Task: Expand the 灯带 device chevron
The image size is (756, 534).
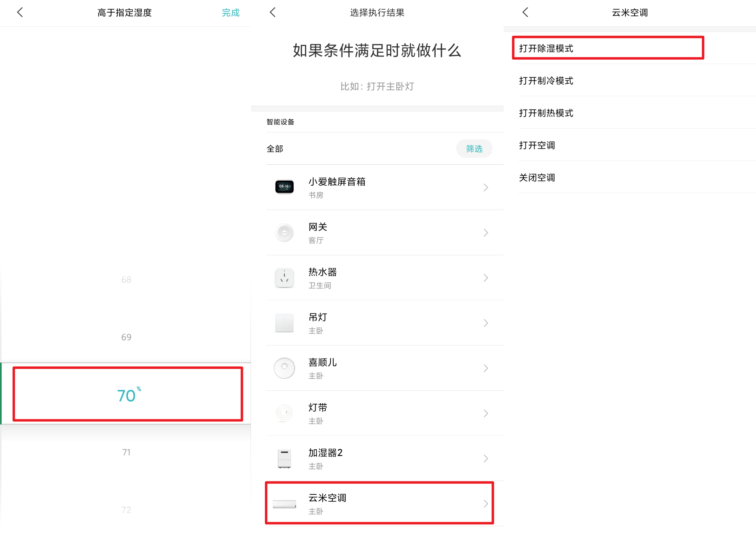Action: click(x=486, y=413)
